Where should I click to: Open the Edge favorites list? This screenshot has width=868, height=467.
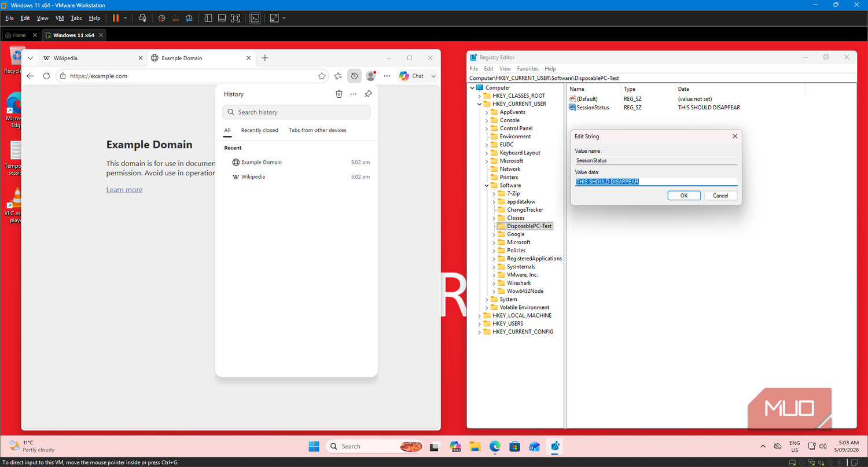pyautogui.click(x=339, y=76)
